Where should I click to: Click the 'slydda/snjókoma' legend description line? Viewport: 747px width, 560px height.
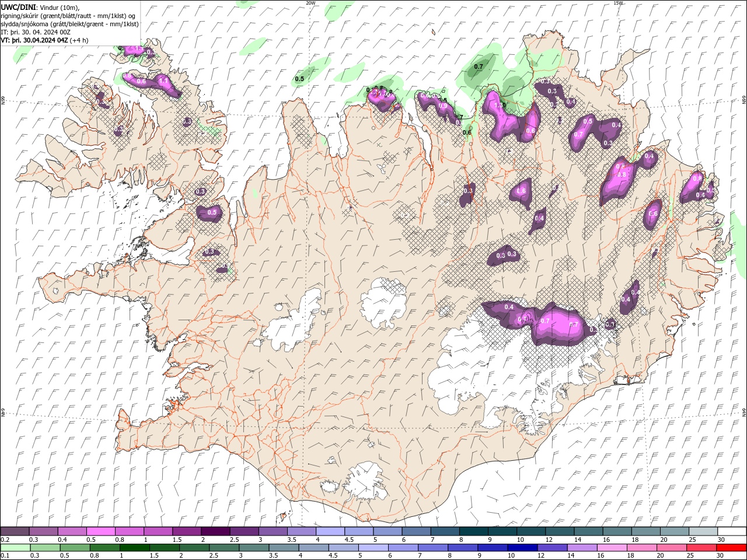(70, 24)
